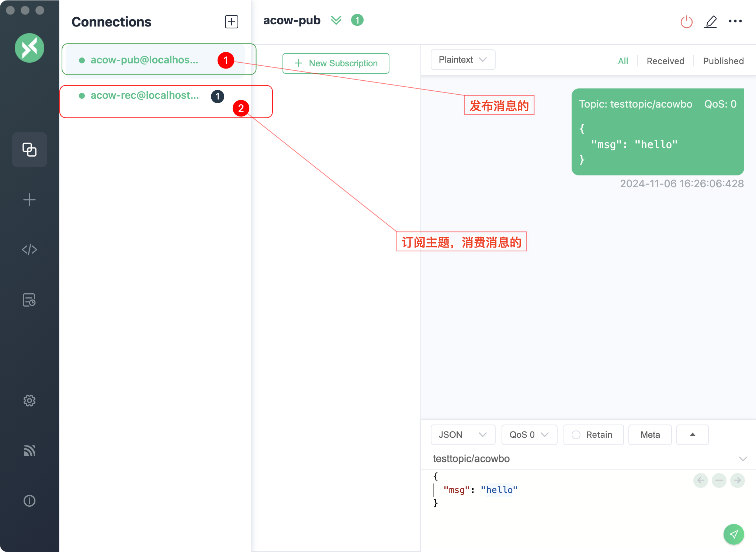This screenshot has width=756, height=552.
Task: Open the Log page in the sidebar
Action: [x=30, y=300]
